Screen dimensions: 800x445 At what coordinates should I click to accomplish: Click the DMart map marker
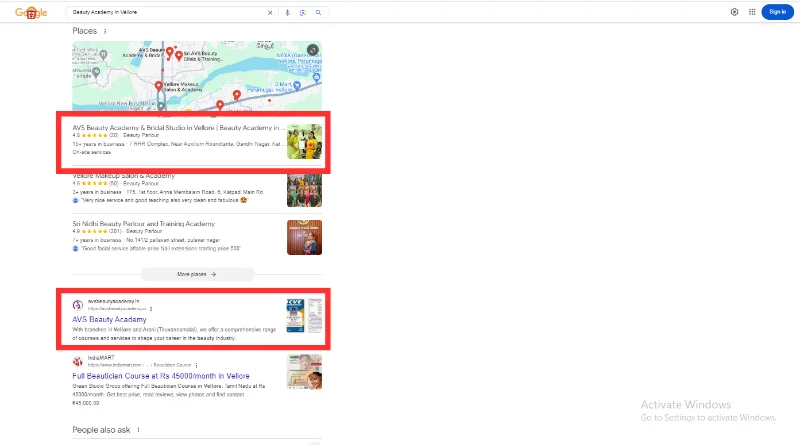(x=297, y=85)
